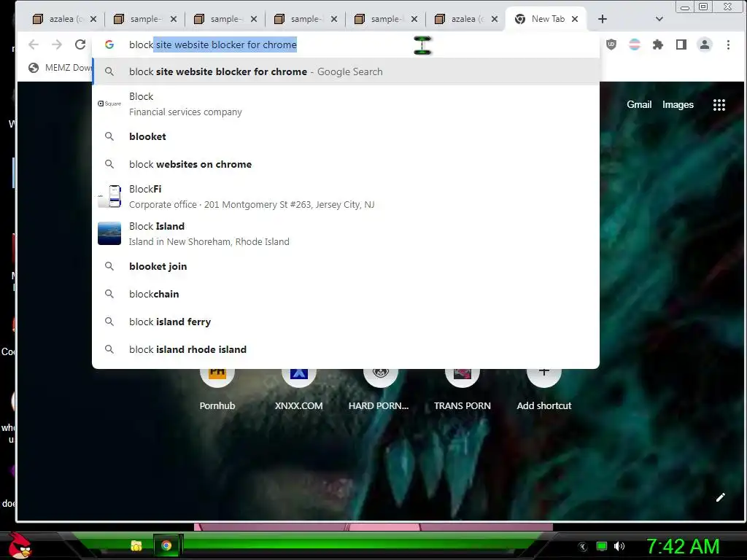Click the Block Island thumbnail image
Screen dimensions: 747x560
109,233
